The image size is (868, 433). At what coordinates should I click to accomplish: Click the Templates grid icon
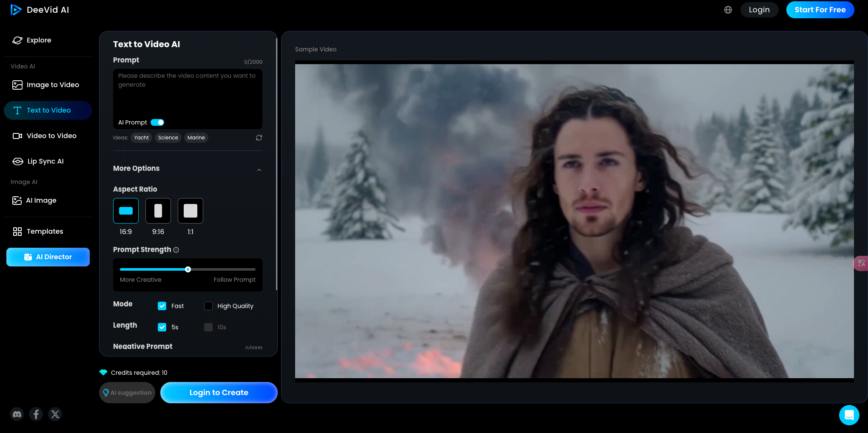point(17,232)
